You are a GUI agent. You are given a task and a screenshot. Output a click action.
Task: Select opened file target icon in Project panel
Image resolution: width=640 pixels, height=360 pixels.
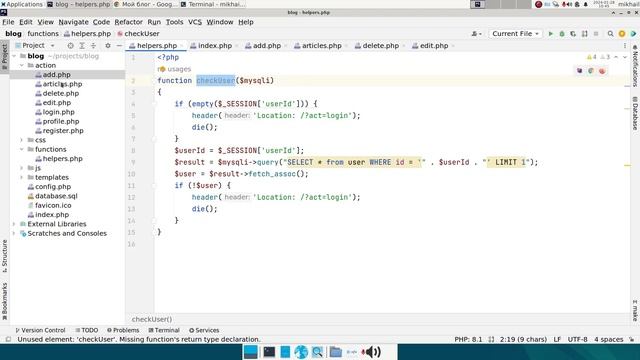click(70, 46)
